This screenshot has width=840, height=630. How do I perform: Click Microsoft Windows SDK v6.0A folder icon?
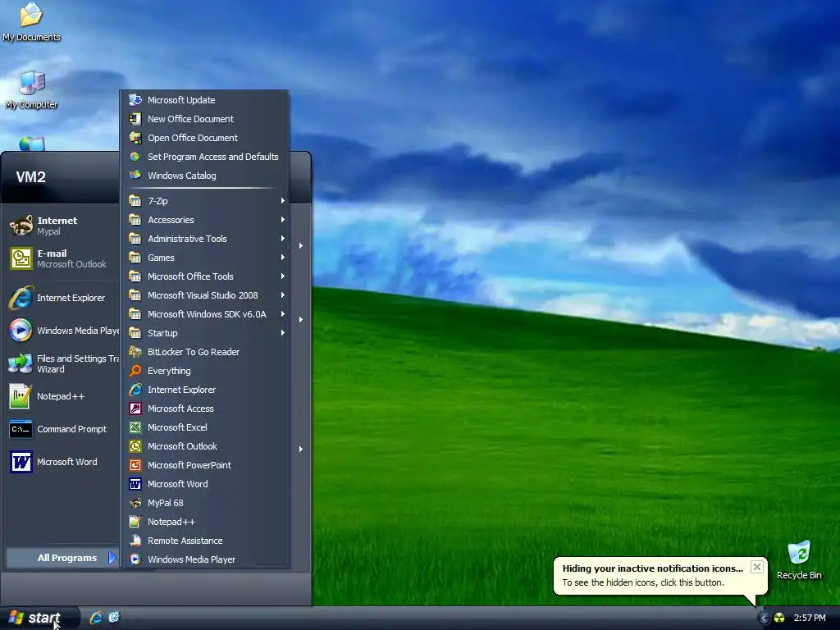point(135,314)
